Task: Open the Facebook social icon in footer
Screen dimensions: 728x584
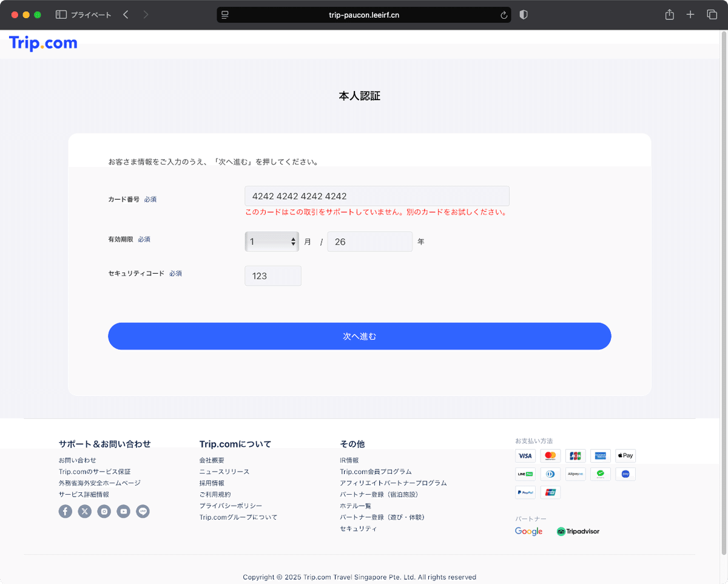Action: pos(66,511)
